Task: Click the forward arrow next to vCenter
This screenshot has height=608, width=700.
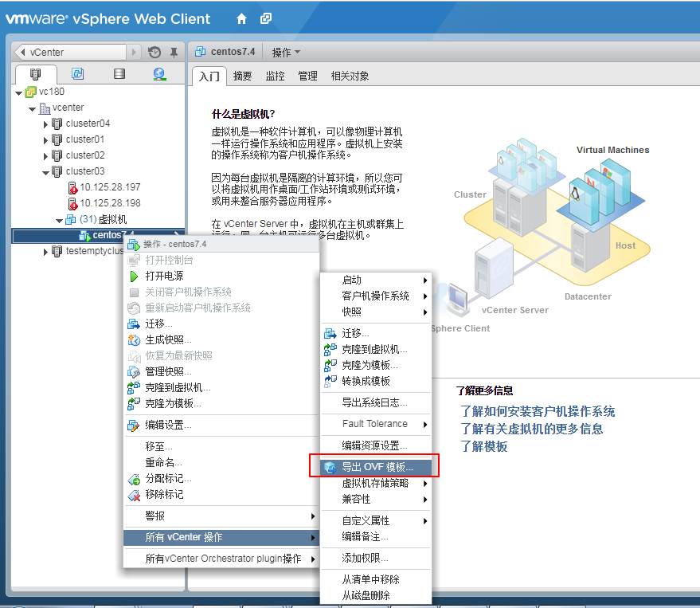Action: 134,53
